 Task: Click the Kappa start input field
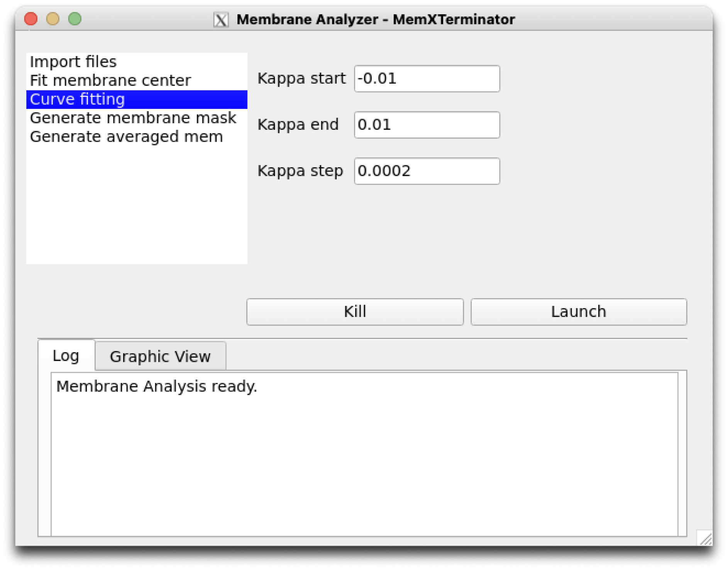click(427, 79)
